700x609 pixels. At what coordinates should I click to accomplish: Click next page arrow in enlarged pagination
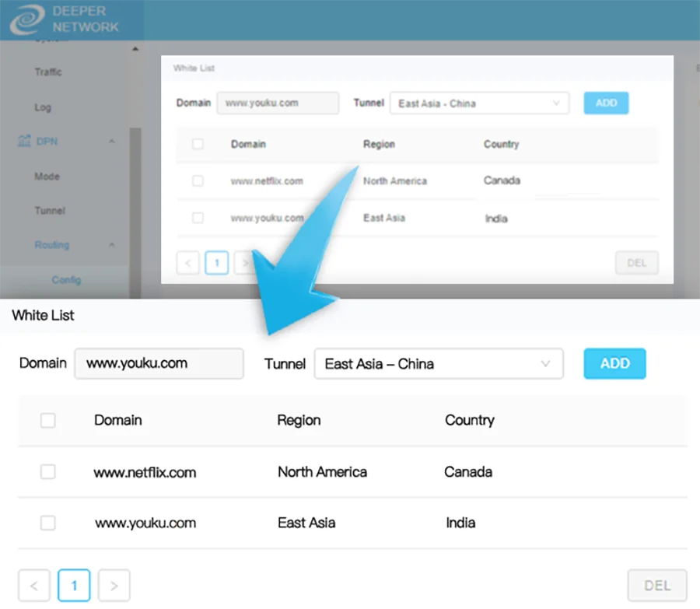point(114,586)
